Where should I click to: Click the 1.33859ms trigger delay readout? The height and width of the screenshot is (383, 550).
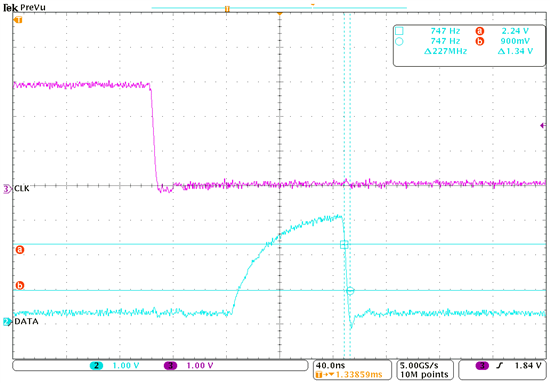pyautogui.click(x=359, y=375)
